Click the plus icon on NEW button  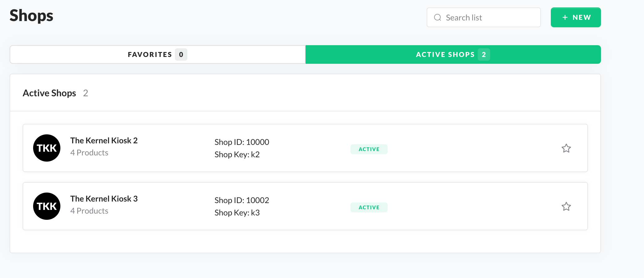click(x=565, y=17)
